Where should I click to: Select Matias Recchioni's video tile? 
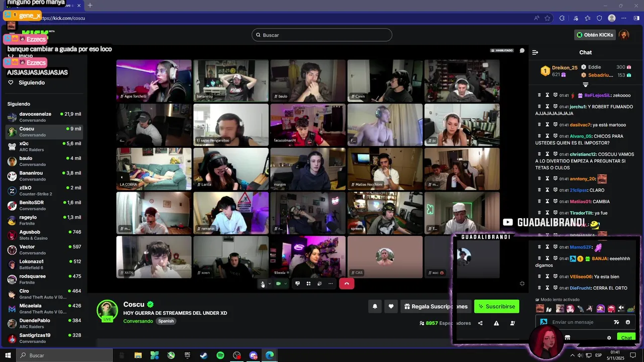point(385,168)
